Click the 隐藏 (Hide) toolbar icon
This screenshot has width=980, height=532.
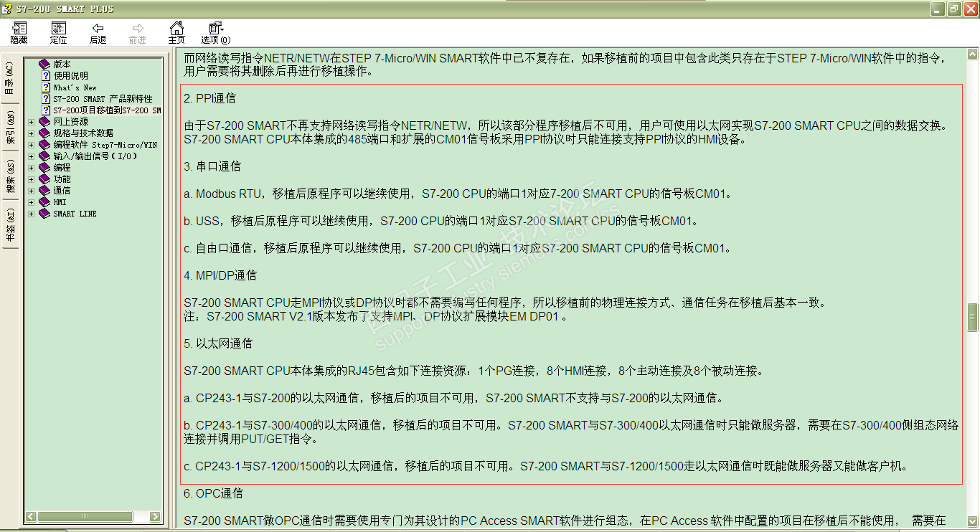(x=19, y=29)
